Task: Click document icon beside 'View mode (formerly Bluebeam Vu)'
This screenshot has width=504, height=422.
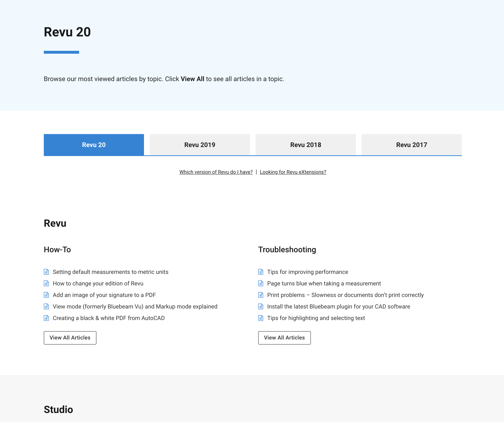Action: click(46, 306)
